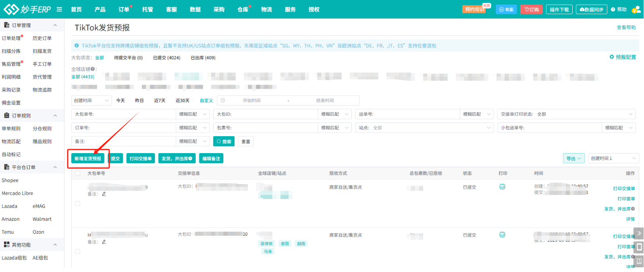Image resolution: width=644 pixels, height=272 pixels.
Task: Click the 开始时间 date field
Action: [x=251, y=101]
